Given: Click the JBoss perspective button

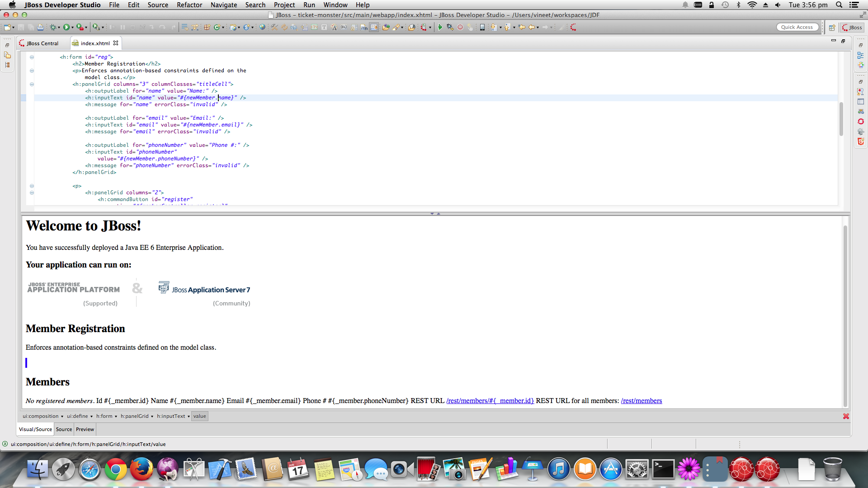Looking at the screenshot, I should (852, 28).
